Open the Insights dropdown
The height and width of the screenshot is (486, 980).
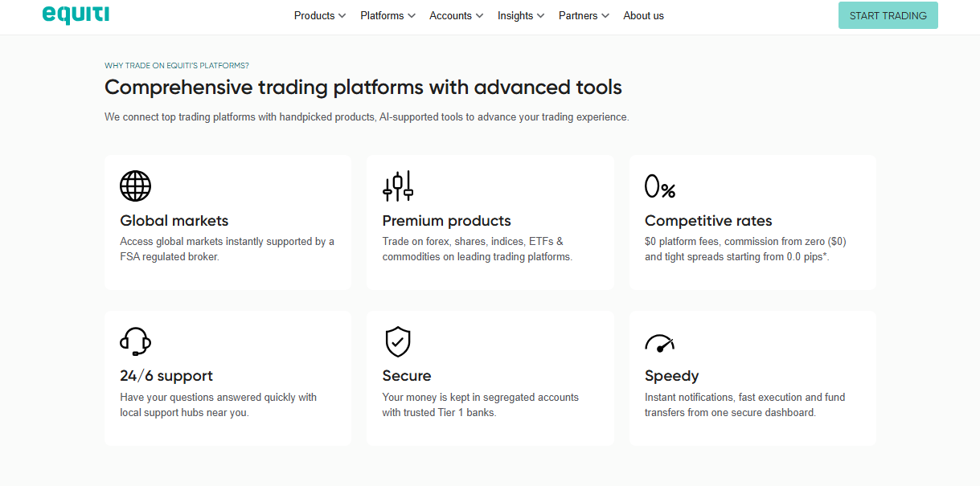pyautogui.click(x=520, y=15)
